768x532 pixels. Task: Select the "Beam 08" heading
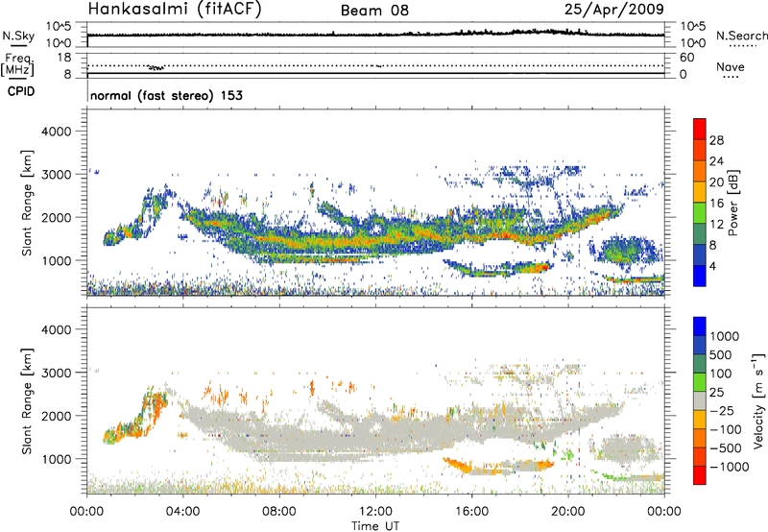374,11
